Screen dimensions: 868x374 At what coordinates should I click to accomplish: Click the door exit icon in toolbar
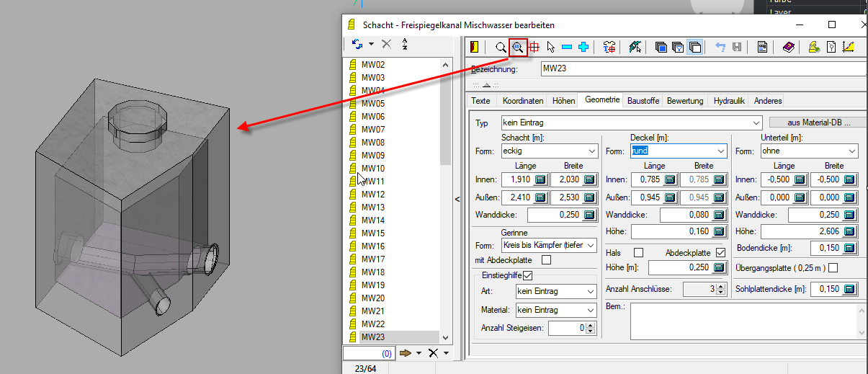pyautogui.click(x=475, y=48)
